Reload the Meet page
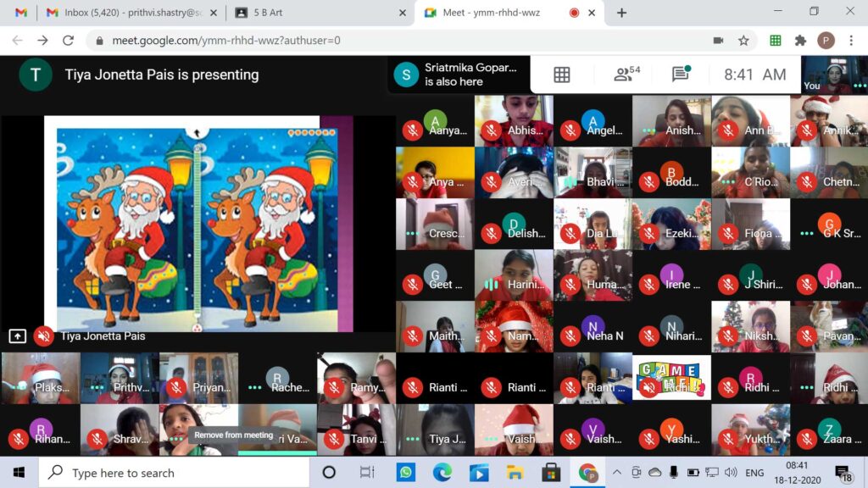The image size is (868, 488). tap(68, 41)
